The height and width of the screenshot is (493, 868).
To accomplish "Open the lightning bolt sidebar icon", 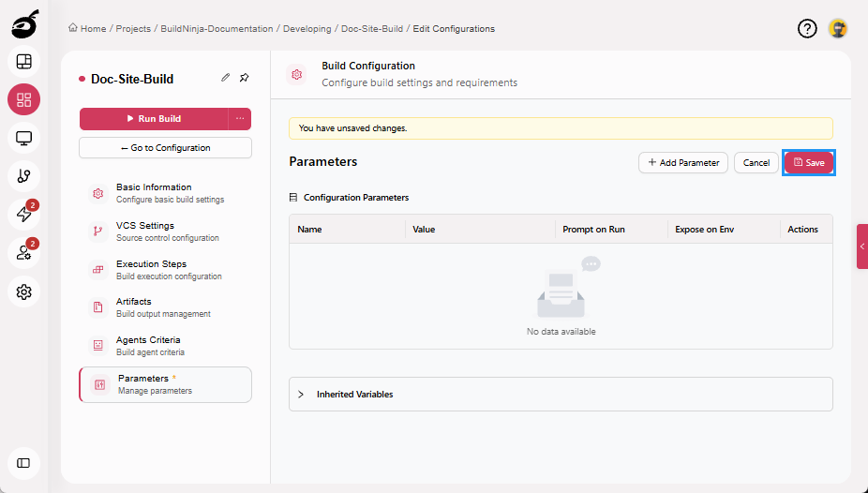I will click(x=23, y=214).
